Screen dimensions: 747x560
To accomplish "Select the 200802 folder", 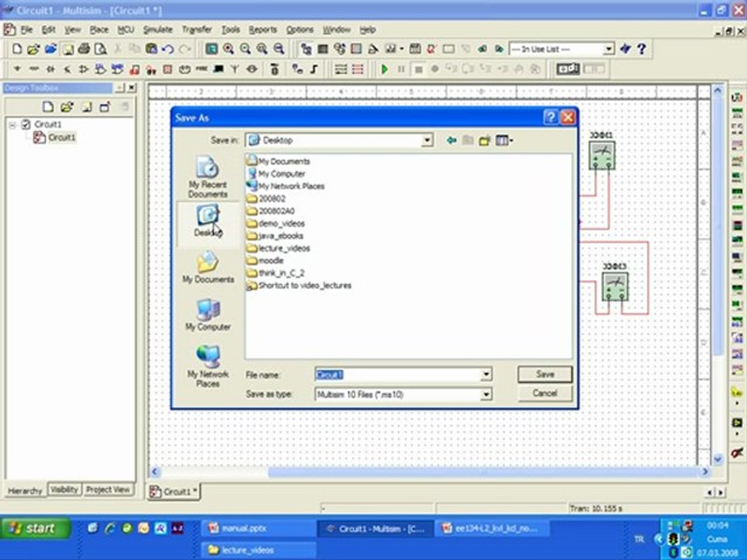I will 266,198.
